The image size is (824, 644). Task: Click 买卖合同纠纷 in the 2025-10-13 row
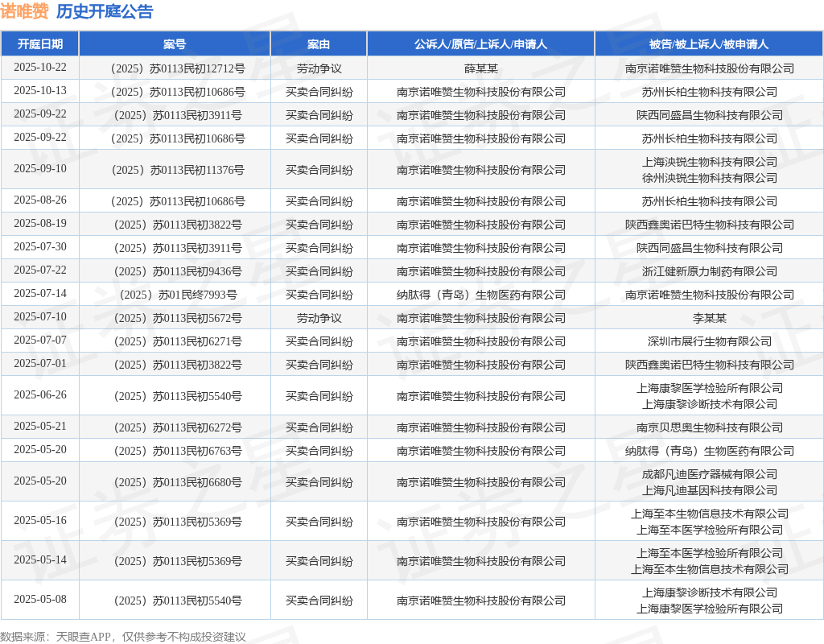[x=319, y=92]
